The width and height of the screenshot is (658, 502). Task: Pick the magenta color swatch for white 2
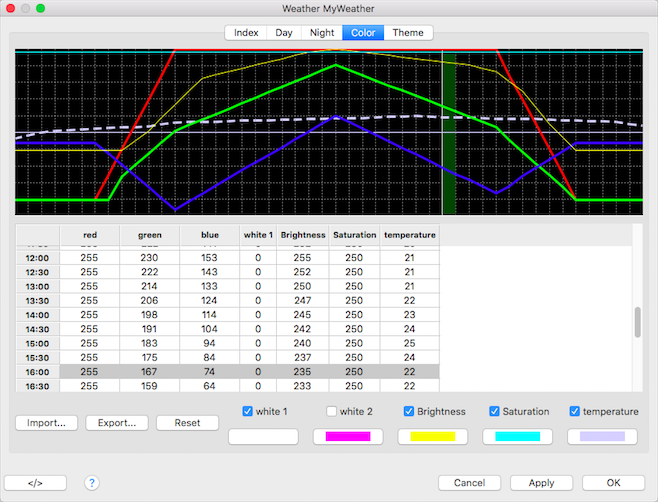pos(348,437)
